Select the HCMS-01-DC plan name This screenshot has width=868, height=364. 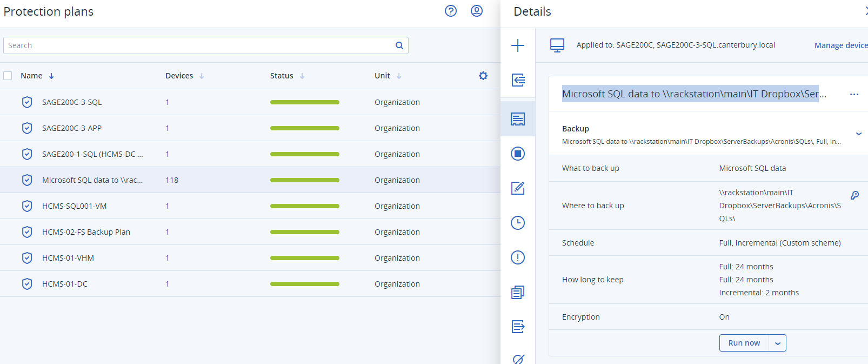pos(65,284)
